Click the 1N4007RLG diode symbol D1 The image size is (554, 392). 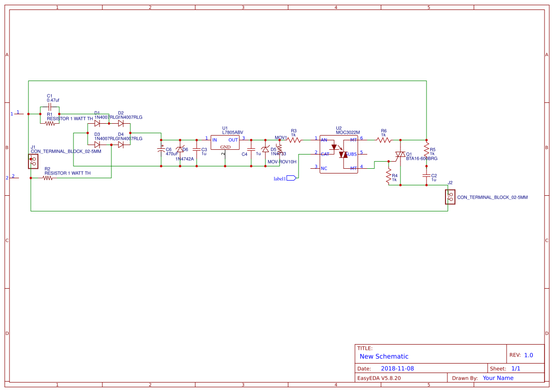98,123
